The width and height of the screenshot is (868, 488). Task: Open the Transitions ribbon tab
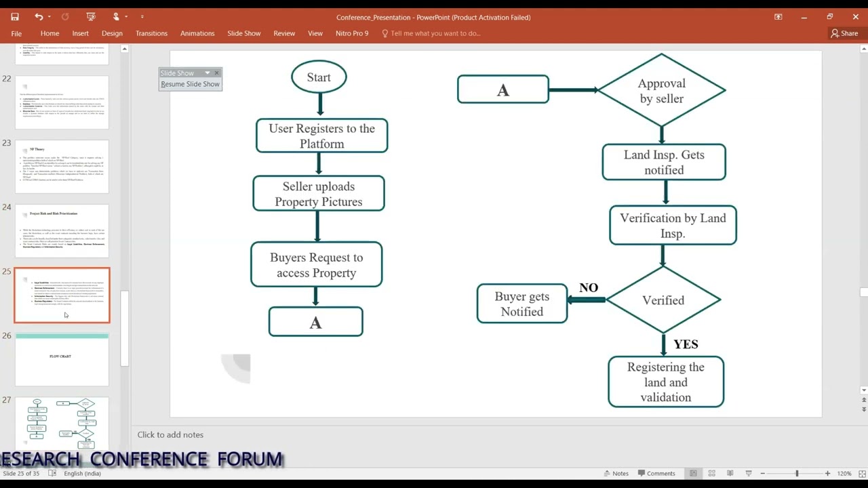click(x=151, y=33)
